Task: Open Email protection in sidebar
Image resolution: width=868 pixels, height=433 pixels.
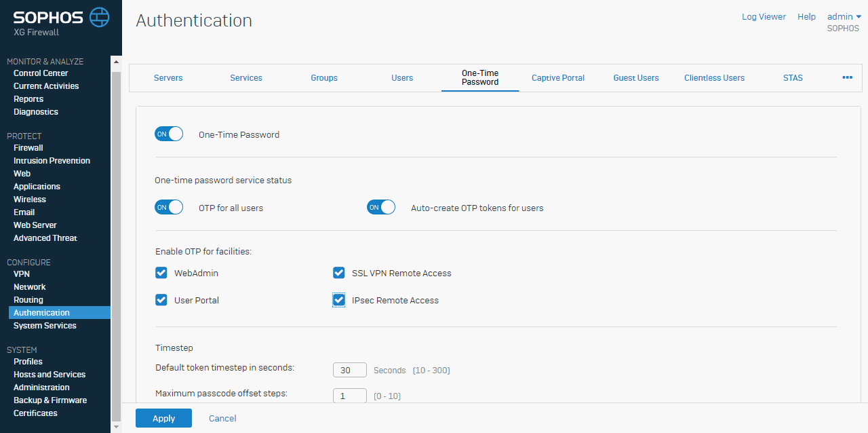Action: (24, 212)
